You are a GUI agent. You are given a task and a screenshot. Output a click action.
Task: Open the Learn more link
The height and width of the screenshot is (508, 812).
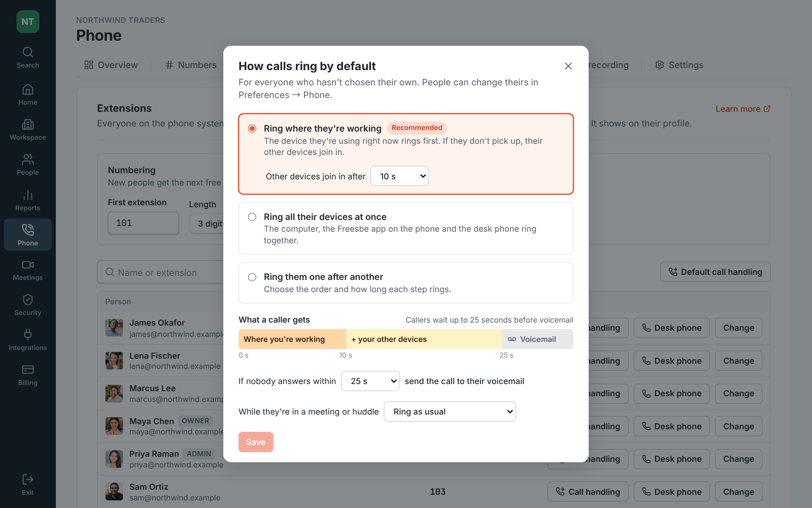743,109
